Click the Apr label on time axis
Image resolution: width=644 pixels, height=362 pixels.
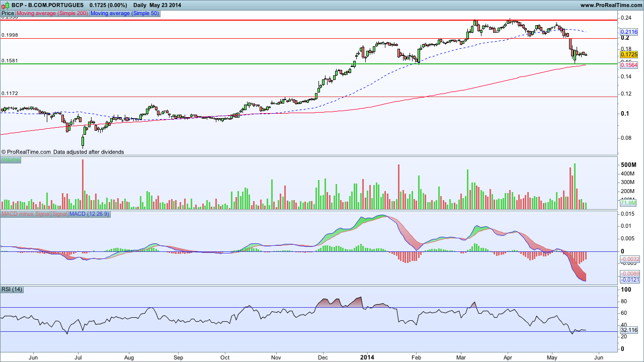508,357
